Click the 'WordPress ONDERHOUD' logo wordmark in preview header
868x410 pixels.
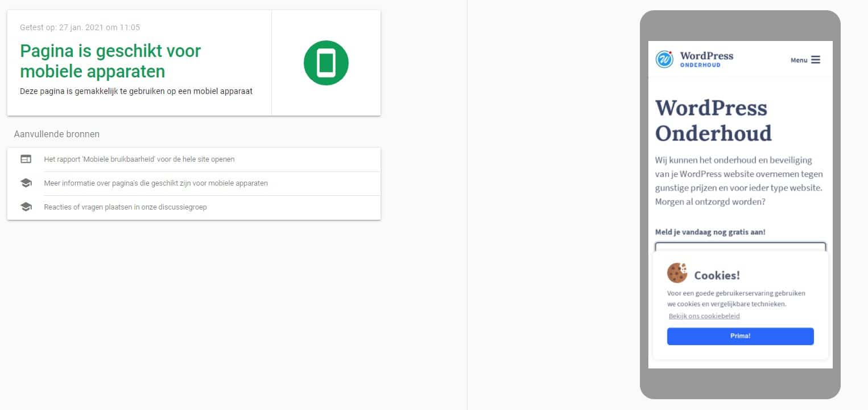(x=706, y=59)
